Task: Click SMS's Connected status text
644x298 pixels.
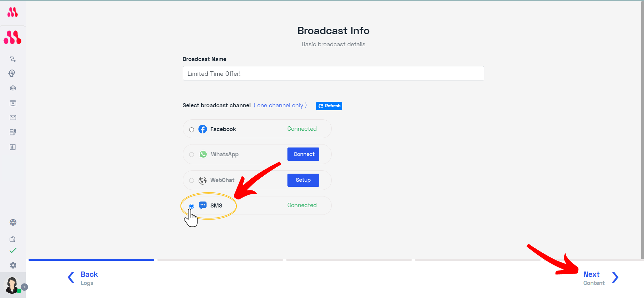Action: coord(302,205)
